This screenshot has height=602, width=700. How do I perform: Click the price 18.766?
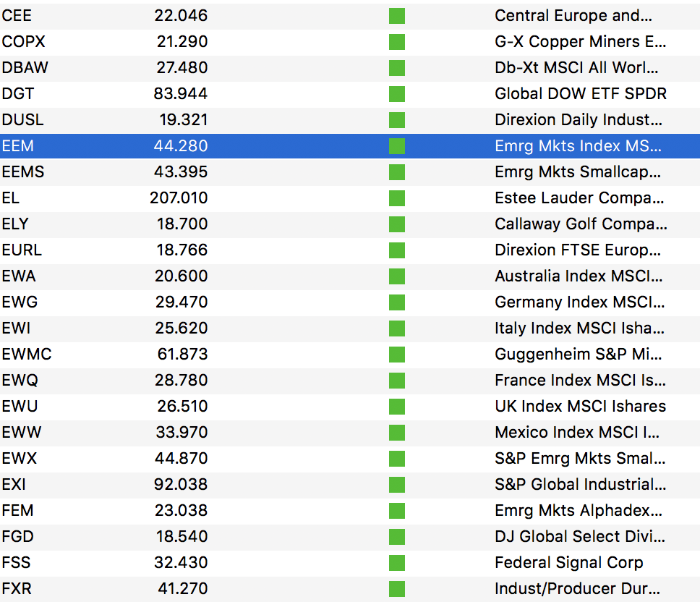coord(182,250)
